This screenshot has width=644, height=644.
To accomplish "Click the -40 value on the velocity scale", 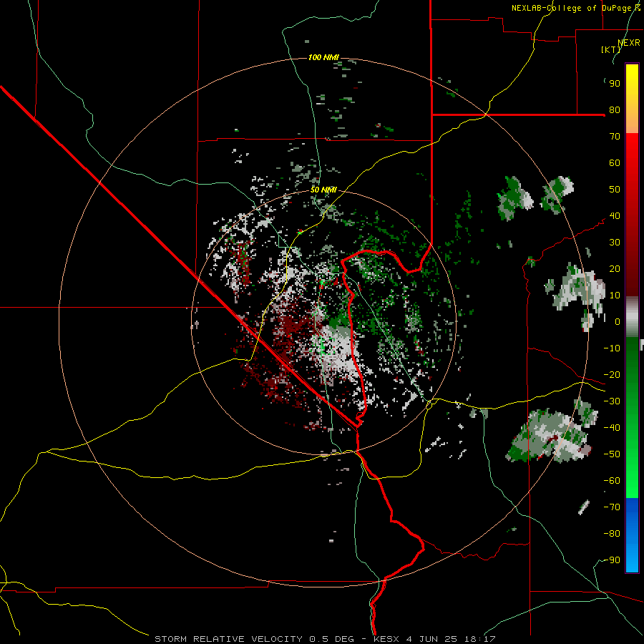I will [612, 428].
